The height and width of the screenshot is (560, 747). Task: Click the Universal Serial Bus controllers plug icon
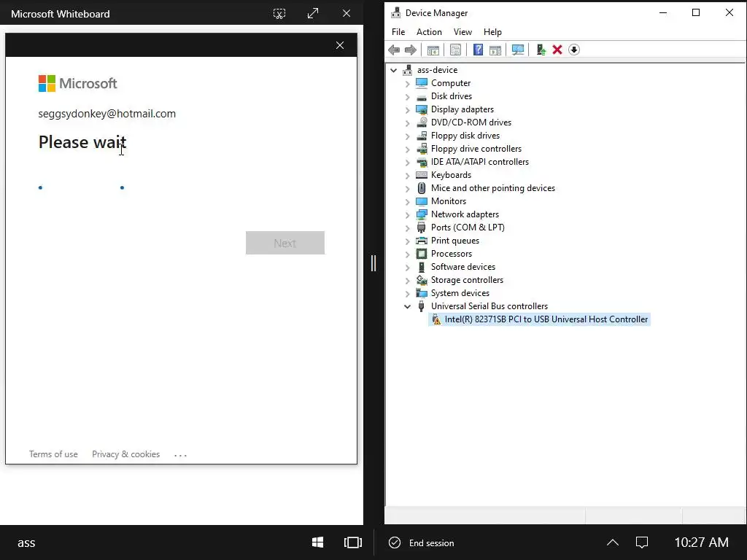[421, 306]
